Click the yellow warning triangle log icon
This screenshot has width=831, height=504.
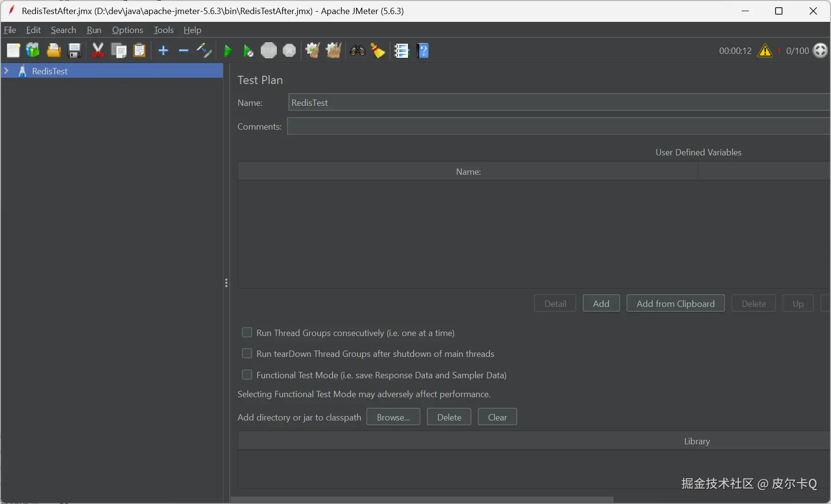pyautogui.click(x=765, y=50)
